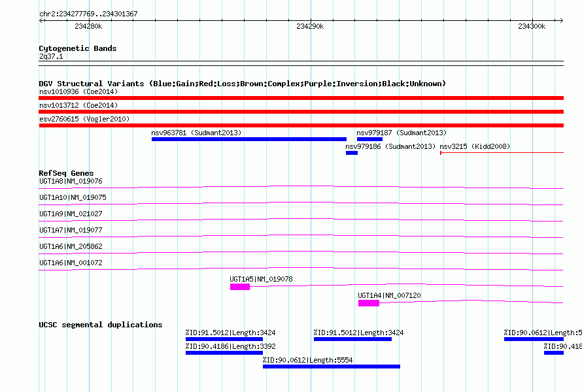Click the magenta exon box of UGT1A5
This screenshot has width=582, height=392.
(x=240, y=287)
